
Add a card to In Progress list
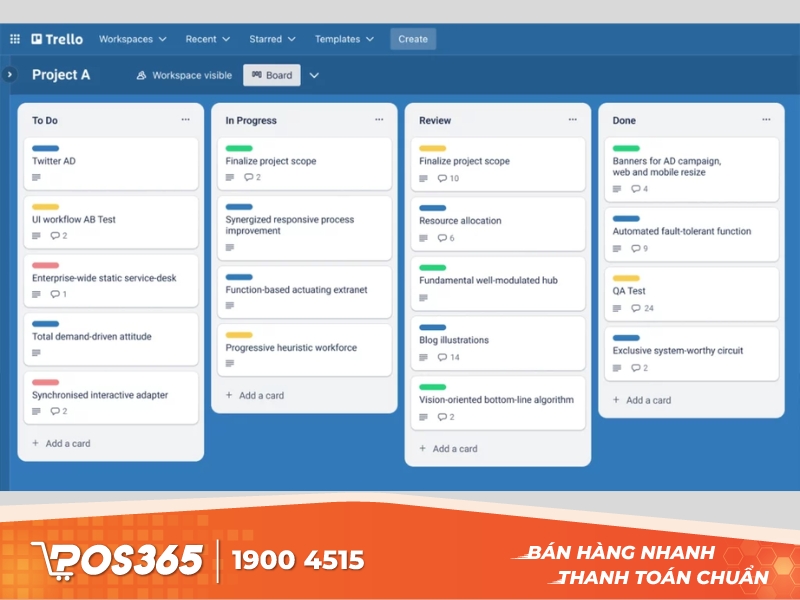pos(255,395)
